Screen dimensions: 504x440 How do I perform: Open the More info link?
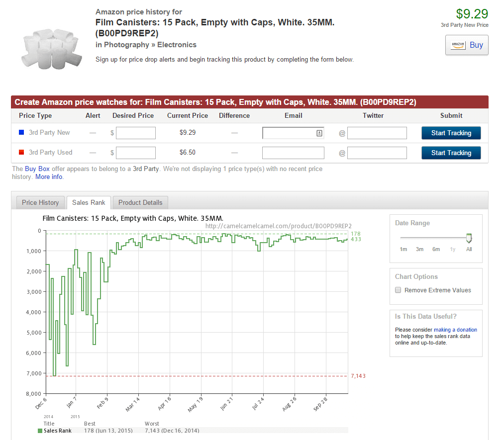pos(49,177)
